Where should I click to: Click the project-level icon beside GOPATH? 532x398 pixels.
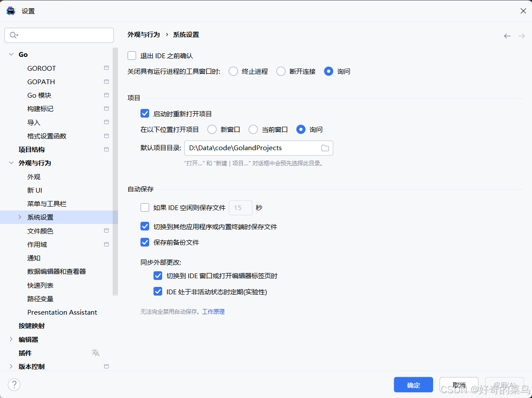click(106, 82)
